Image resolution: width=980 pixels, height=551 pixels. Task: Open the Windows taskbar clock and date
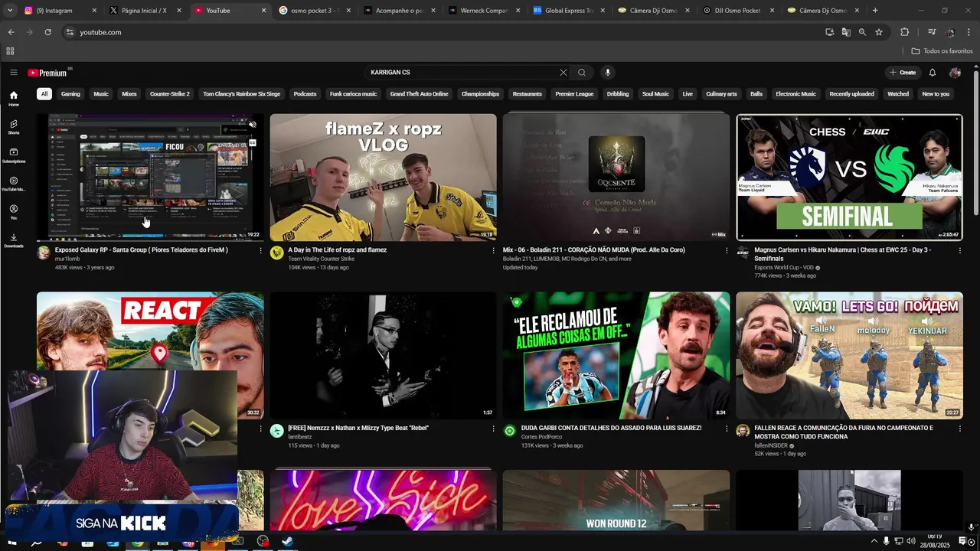point(936,542)
